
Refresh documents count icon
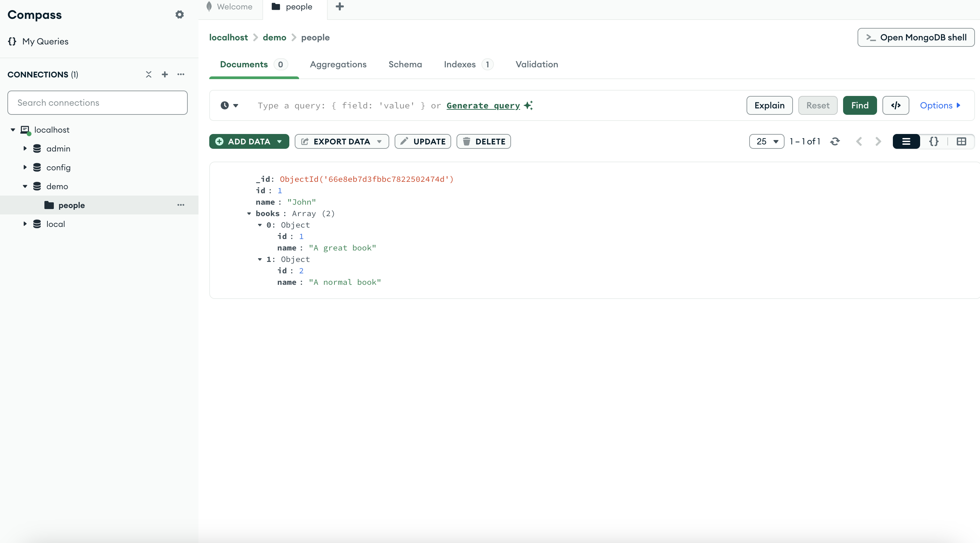click(835, 142)
